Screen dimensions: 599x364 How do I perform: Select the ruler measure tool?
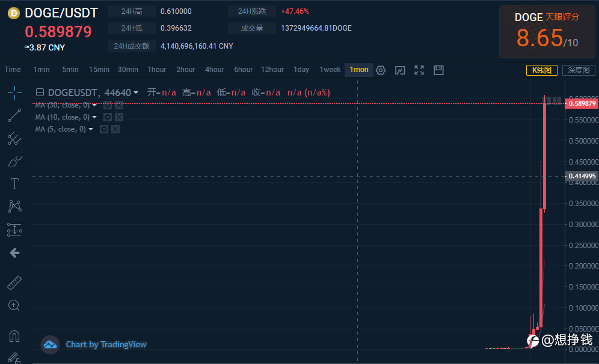pyautogui.click(x=14, y=283)
